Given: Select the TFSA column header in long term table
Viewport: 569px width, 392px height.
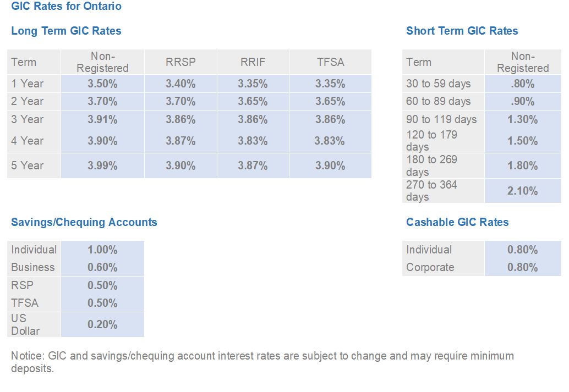Looking at the screenshot, I should (x=330, y=62).
